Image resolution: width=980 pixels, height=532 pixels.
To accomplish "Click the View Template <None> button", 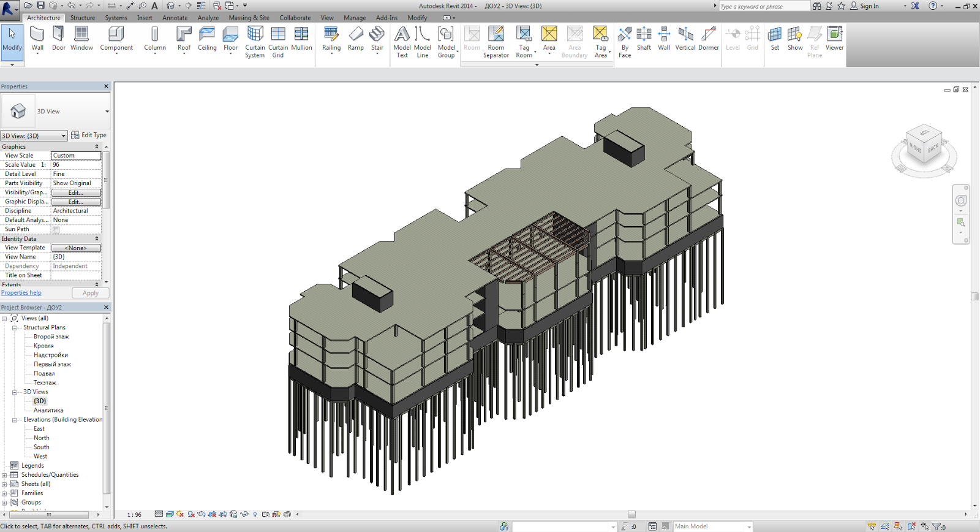I will [x=76, y=248].
